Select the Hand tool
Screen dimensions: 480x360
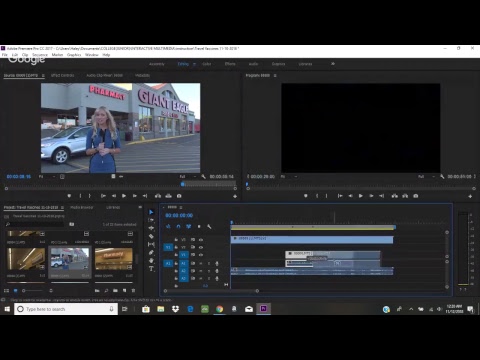pos(151,260)
